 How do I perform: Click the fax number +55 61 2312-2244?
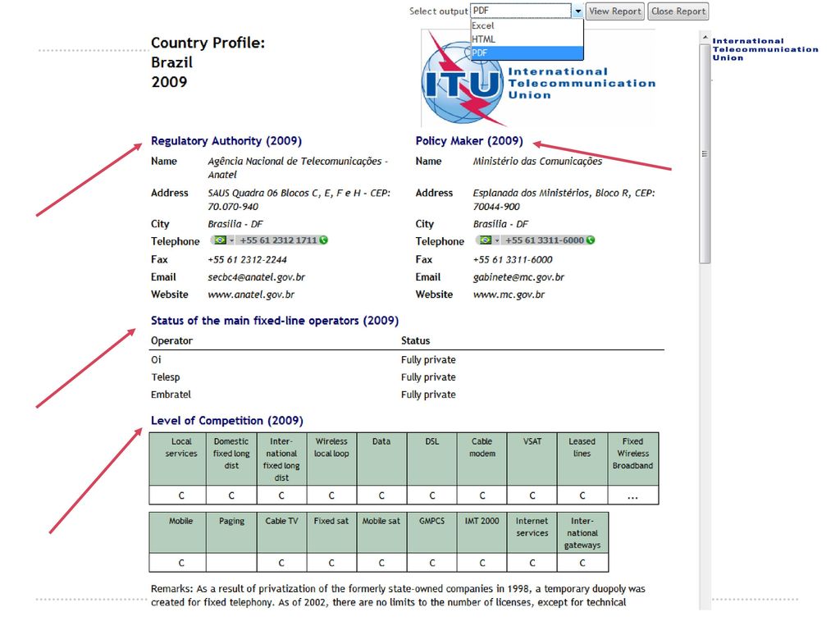[247, 259]
